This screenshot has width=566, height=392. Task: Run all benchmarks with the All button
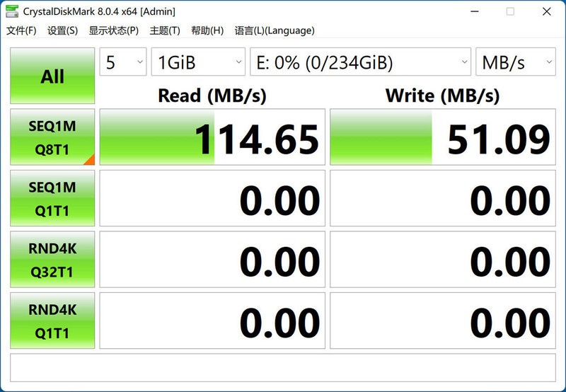click(52, 76)
